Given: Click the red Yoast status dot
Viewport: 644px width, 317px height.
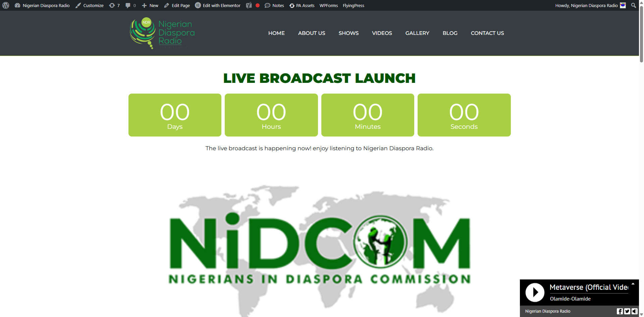Looking at the screenshot, I should tap(258, 5).
